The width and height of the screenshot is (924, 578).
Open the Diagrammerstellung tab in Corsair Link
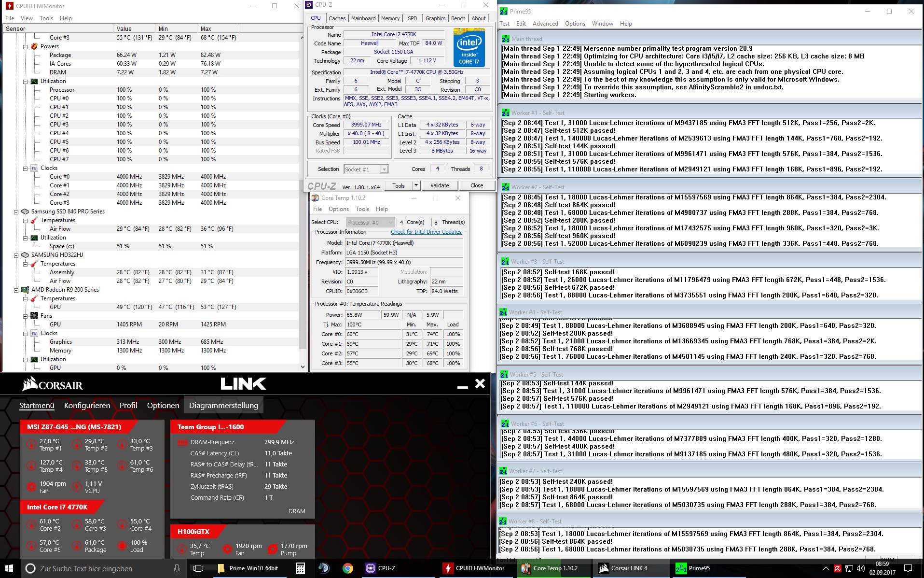(x=223, y=405)
